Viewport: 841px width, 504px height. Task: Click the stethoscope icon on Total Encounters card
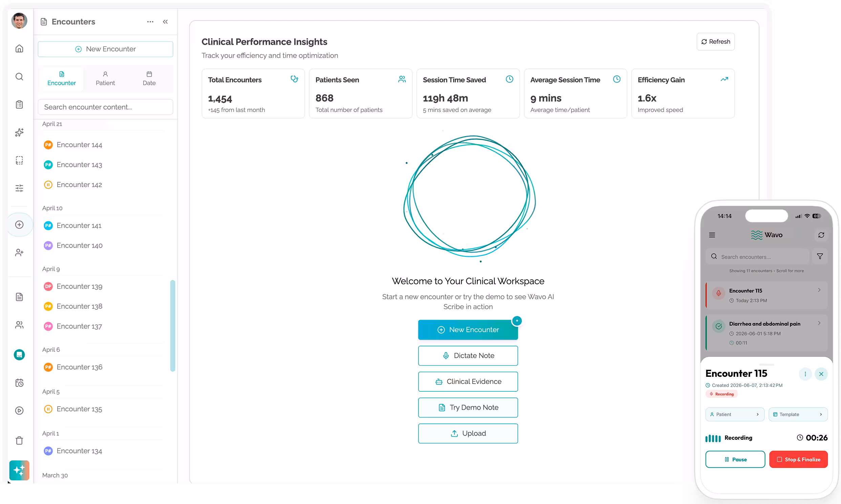point(295,79)
